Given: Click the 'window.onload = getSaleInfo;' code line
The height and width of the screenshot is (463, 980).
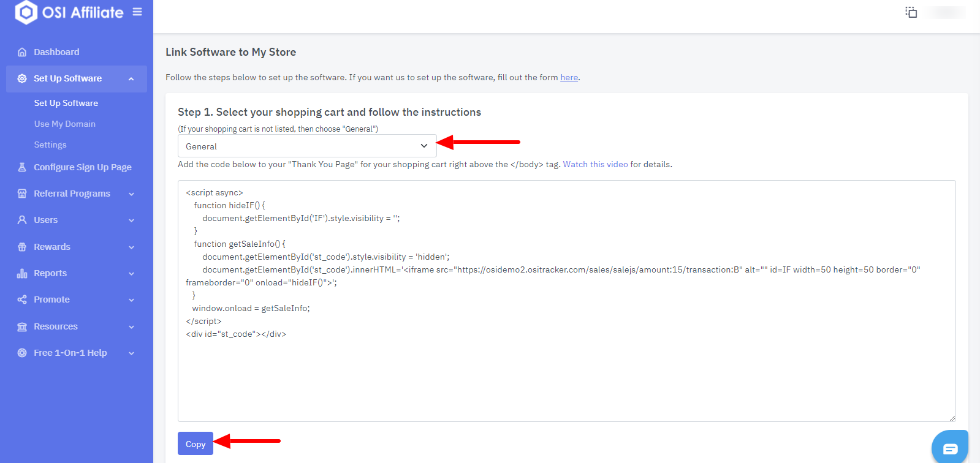Looking at the screenshot, I should (x=251, y=308).
